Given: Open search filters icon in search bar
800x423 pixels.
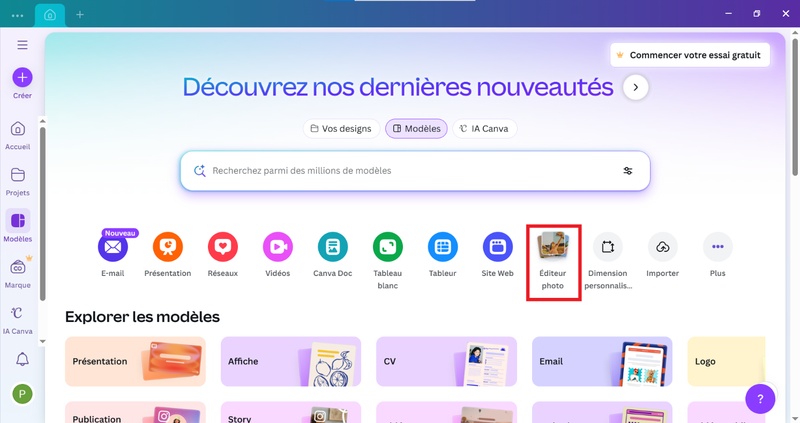Looking at the screenshot, I should tap(628, 171).
